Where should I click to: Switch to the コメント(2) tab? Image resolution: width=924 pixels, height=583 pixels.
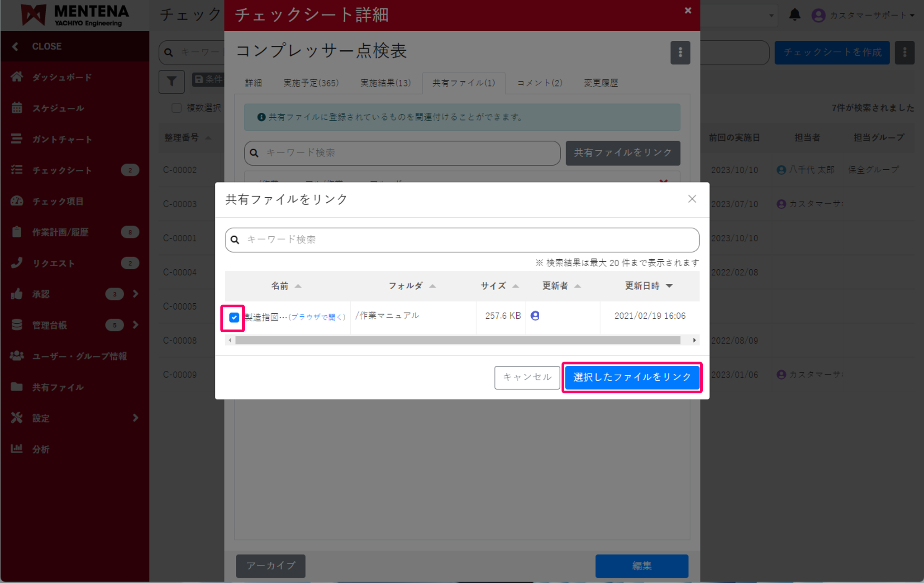tap(538, 82)
